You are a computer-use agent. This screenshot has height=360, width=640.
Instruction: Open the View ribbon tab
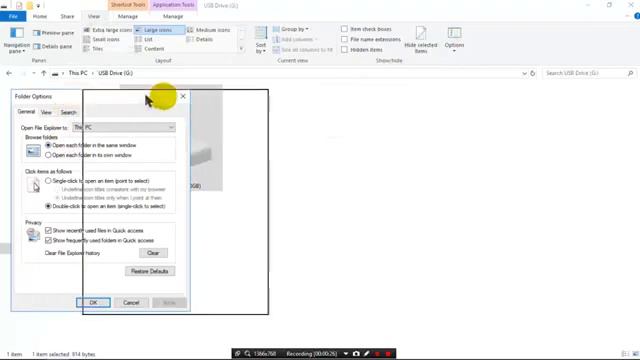(x=94, y=16)
